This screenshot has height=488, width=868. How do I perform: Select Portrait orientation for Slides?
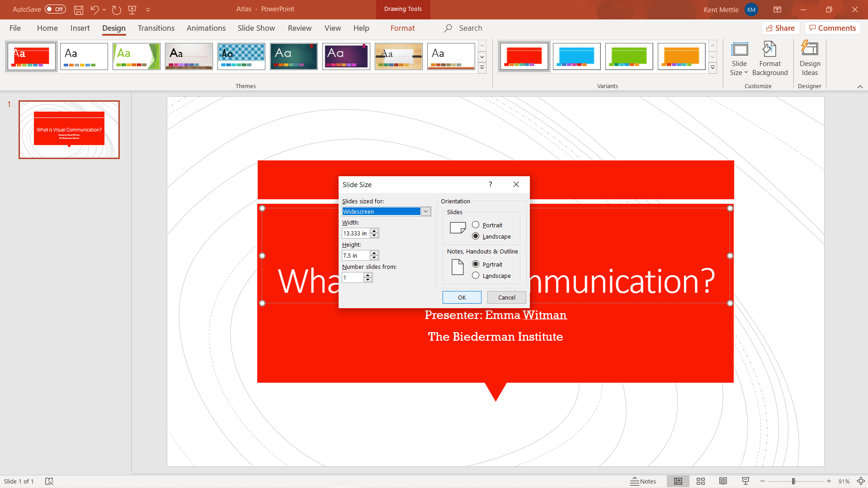[x=476, y=225]
